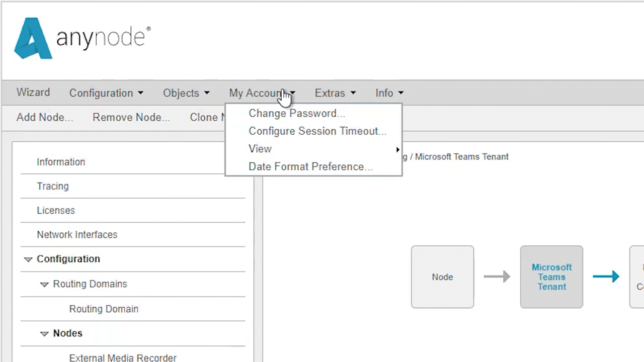The height and width of the screenshot is (362, 644).
Task: Click the Add Node... button
Action: [x=45, y=117]
